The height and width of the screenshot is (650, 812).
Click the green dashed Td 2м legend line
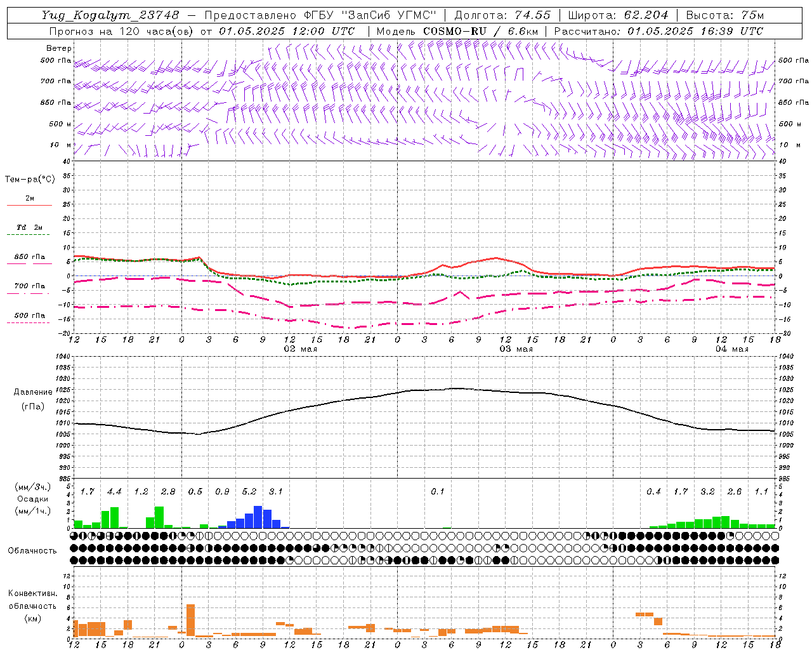(30, 235)
